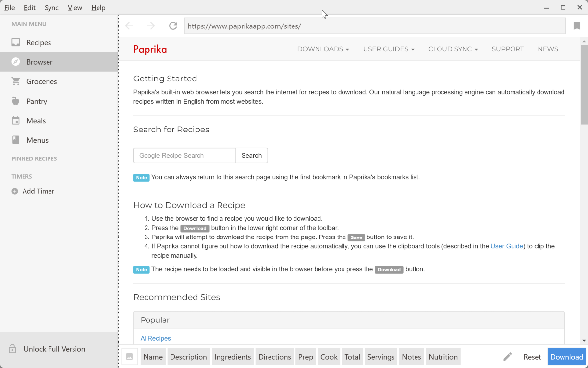This screenshot has width=588, height=368.
Task: Click the Google Recipe Search field
Action: (x=184, y=156)
